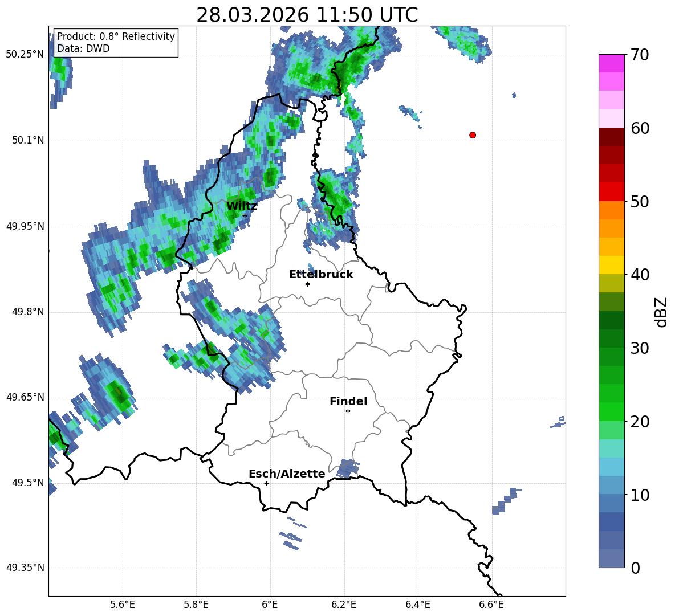Click the yellow colorbar segment near 40
The image size is (675, 616).
tap(611, 265)
